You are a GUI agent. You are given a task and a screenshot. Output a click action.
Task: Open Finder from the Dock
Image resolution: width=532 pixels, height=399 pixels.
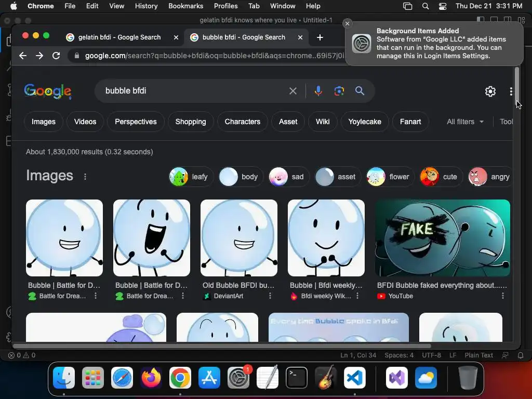point(64,378)
